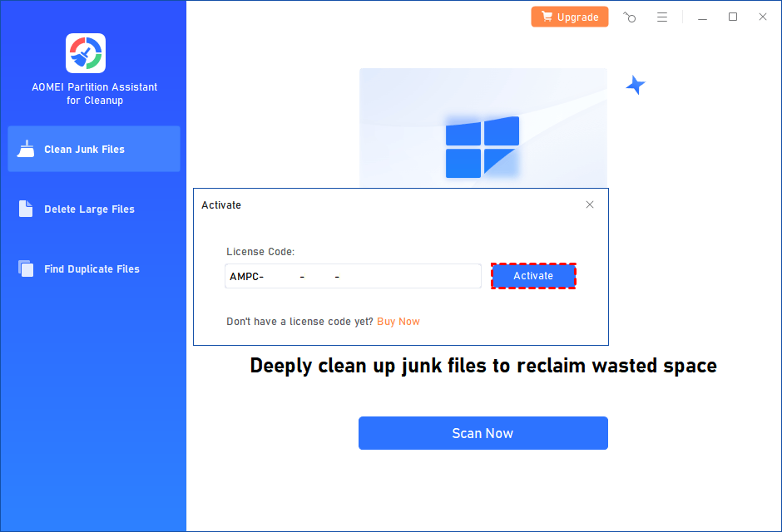Click the 'Activate' dialog title text
The width and height of the screenshot is (782, 532).
(x=221, y=204)
